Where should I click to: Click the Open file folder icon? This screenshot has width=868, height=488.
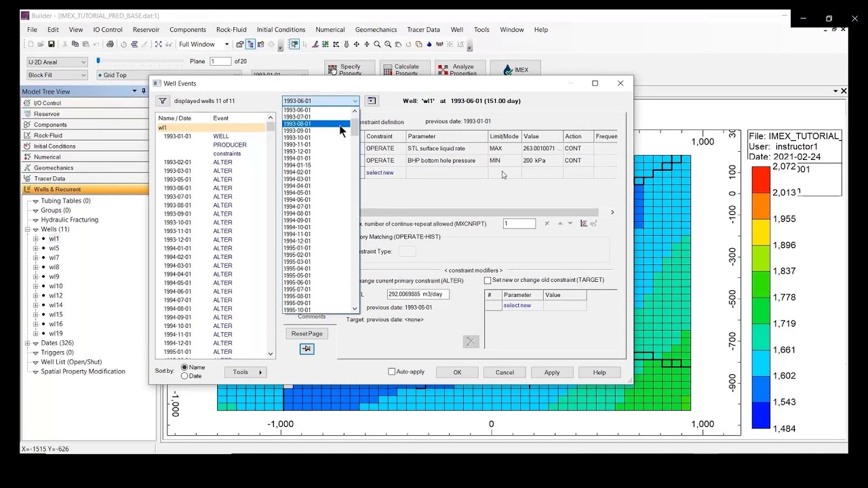click(41, 45)
